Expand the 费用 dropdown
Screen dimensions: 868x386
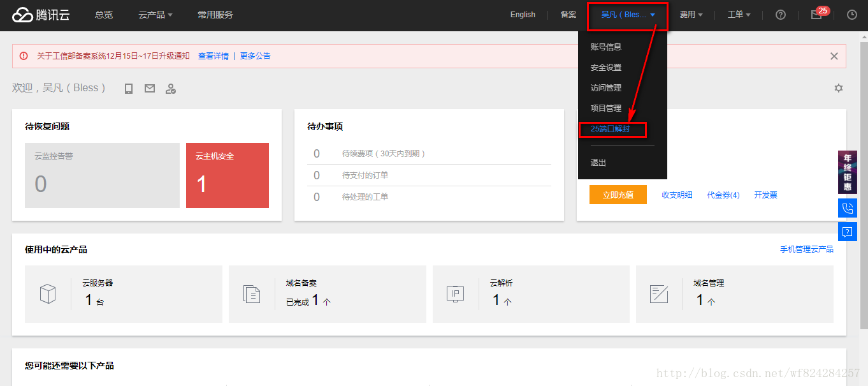(x=691, y=15)
